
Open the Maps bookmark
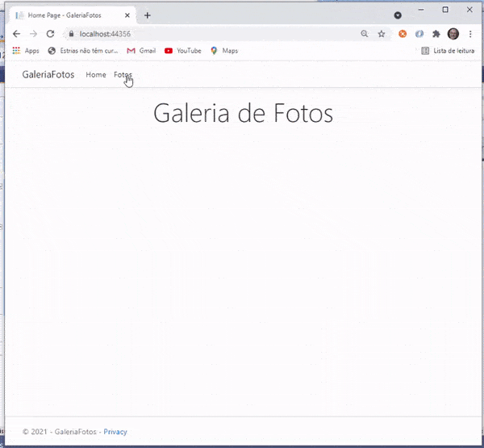pyautogui.click(x=224, y=50)
